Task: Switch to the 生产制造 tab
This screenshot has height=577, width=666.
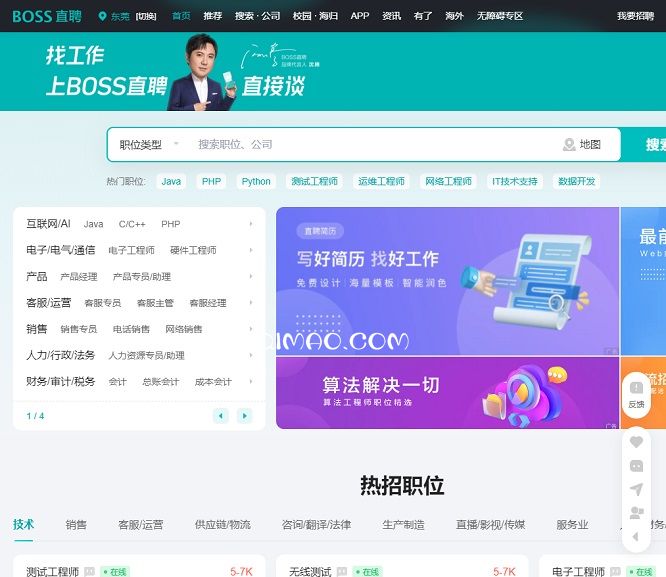Action: [x=403, y=525]
